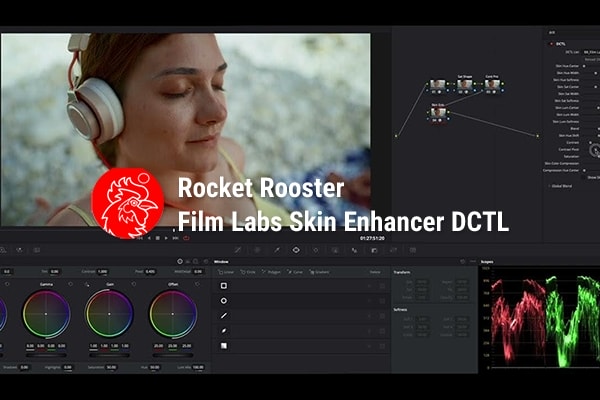This screenshot has height=400, width=600.
Task: Select the Skin Enh node 04
Action: coord(438,113)
